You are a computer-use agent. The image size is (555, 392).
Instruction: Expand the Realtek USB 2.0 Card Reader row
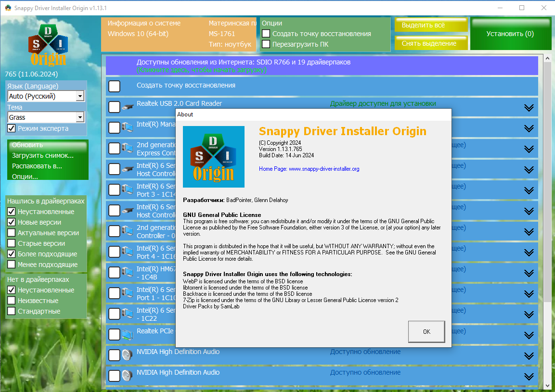[x=529, y=108]
